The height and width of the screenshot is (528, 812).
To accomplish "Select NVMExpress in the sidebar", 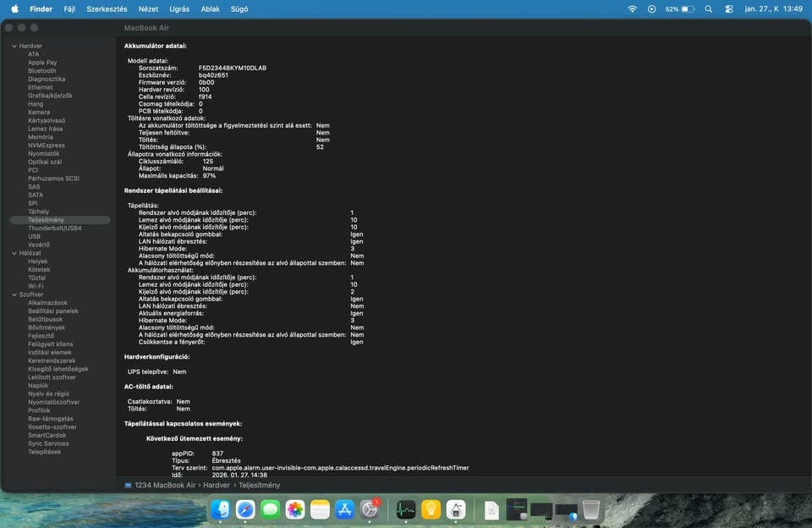I will 46,146.
